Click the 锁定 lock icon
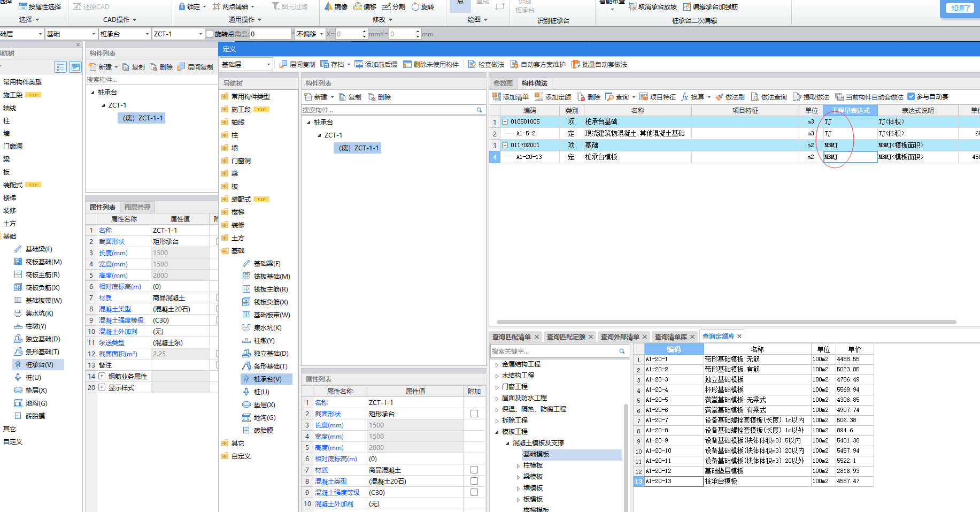Viewport: 980px width, 512px height. 182,6
